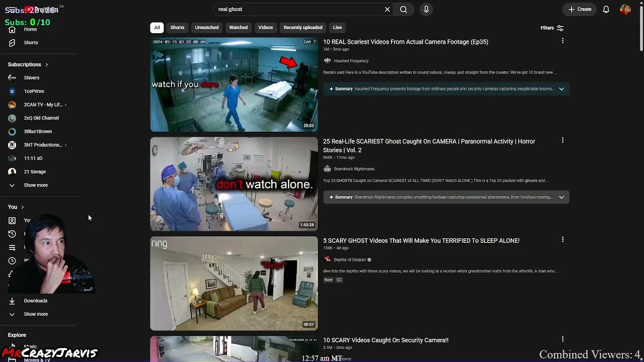Click the Create button

(x=580, y=9)
